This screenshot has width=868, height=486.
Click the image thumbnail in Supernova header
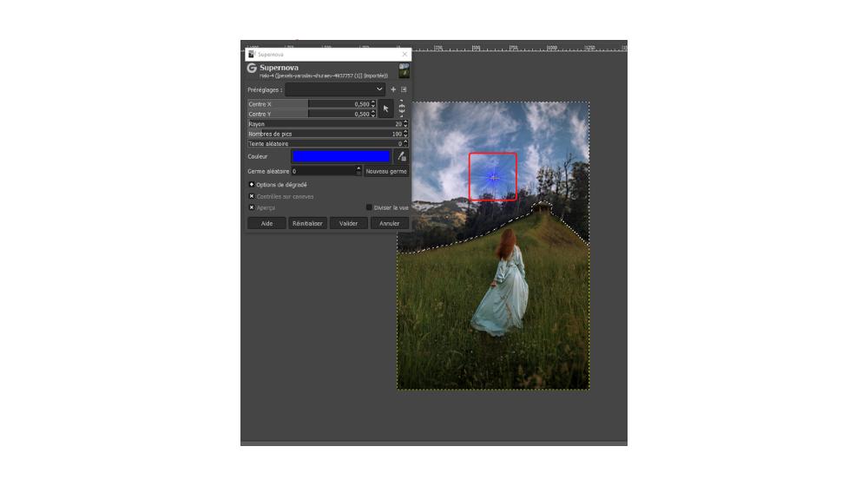(x=404, y=70)
